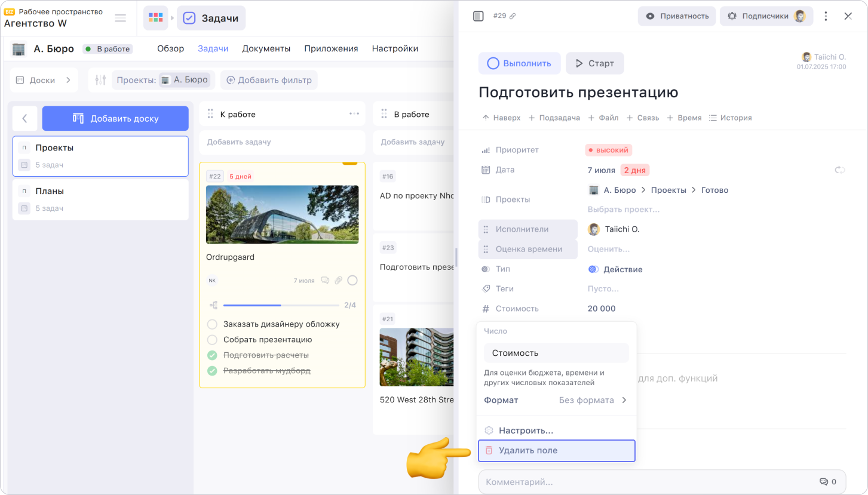868x495 pixels.
Task: Switch to the Документы tab
Action: [266, 48]
